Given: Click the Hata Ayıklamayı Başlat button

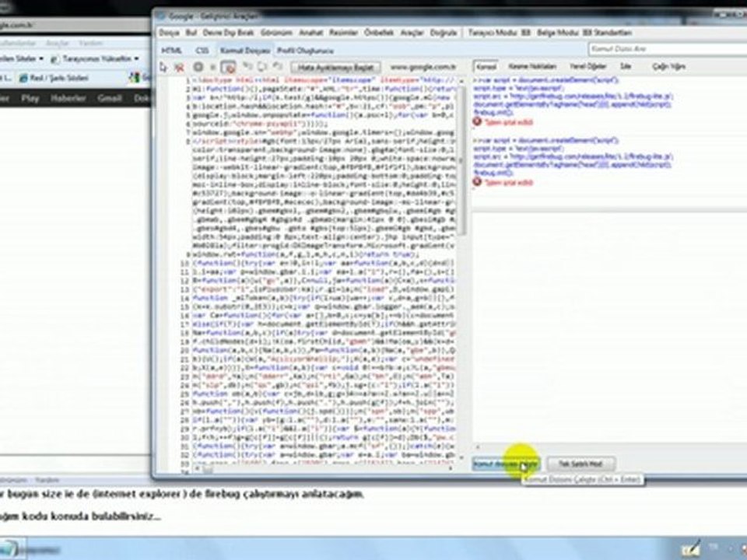Looking at the screenshot, I should [335, 68].
